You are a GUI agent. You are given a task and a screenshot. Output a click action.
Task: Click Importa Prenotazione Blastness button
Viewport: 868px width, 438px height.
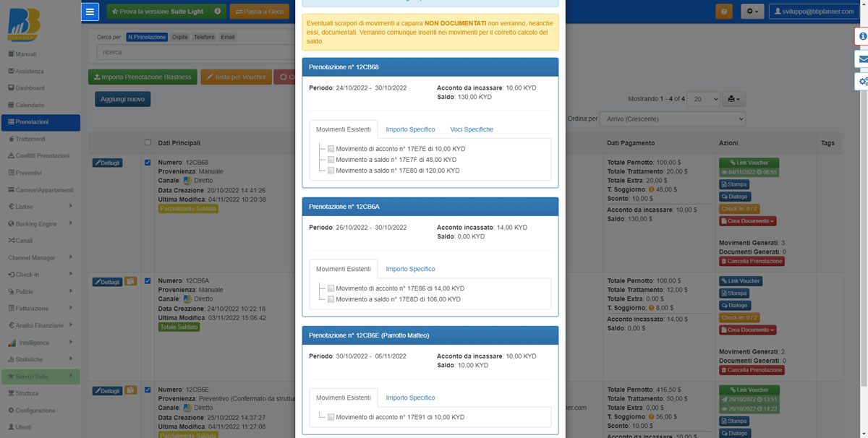click(x=142, y=77)
